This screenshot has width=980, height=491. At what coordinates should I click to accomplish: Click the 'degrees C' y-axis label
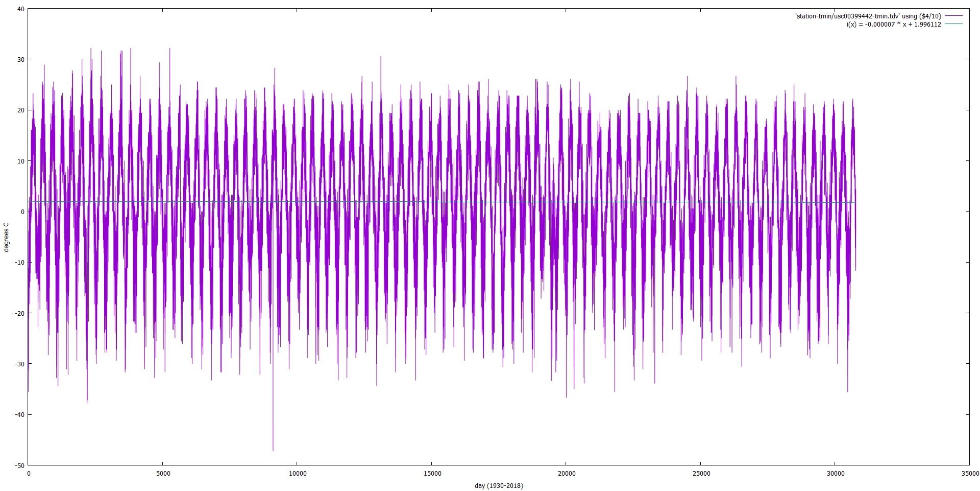tap(6, 237)
